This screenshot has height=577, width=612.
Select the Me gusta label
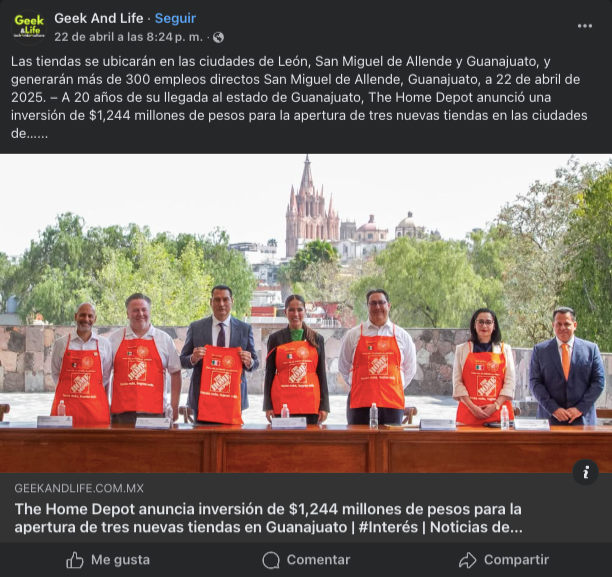point(120,560)
